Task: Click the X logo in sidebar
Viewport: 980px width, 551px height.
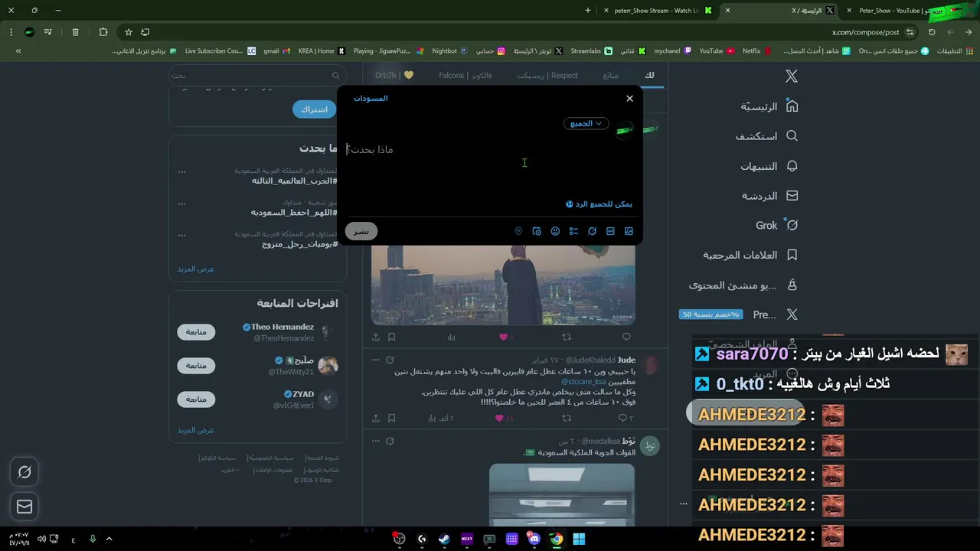Action: (792, 76)
